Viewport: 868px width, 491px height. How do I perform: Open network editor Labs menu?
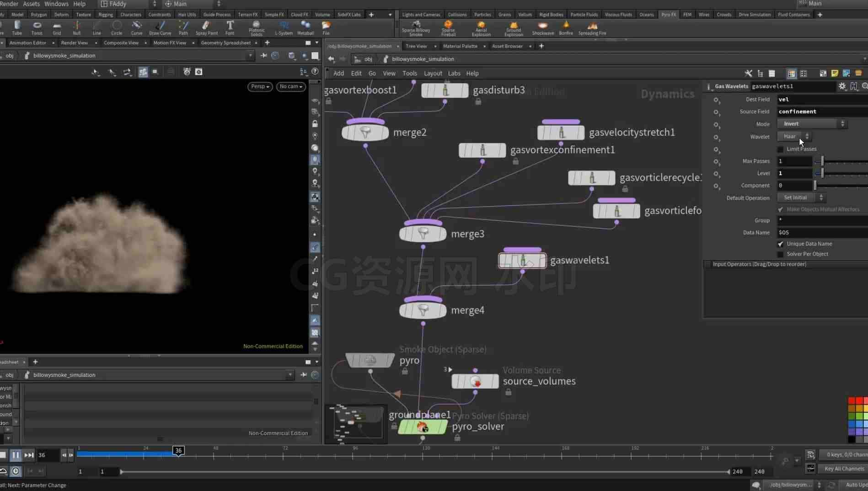point(454,73)
